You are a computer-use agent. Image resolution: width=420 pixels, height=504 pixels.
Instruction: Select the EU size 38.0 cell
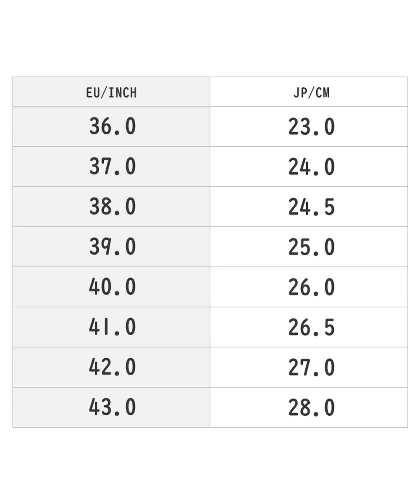[x=111, y=207]
